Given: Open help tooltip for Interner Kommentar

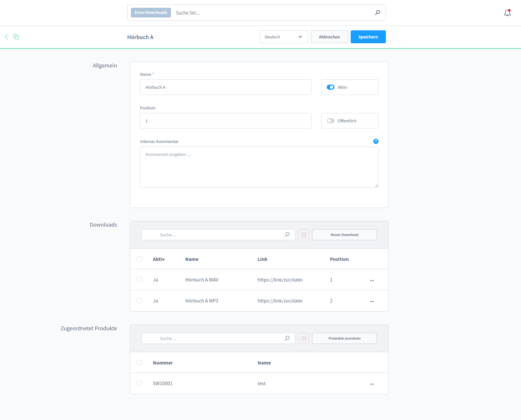Looking at the screenshot, I should tap(376, 141).
